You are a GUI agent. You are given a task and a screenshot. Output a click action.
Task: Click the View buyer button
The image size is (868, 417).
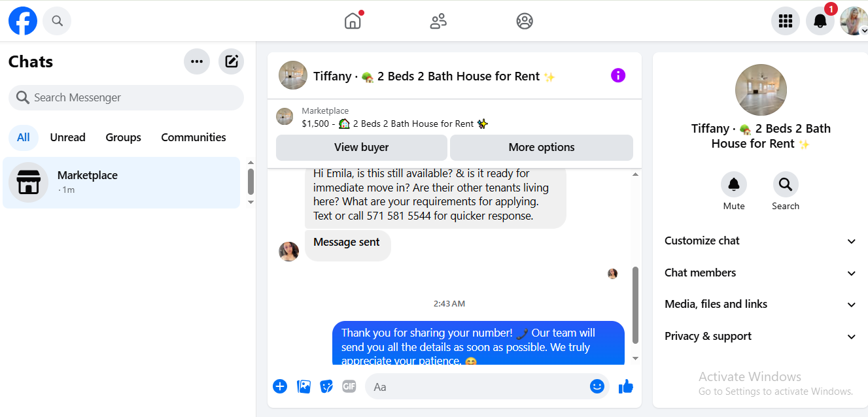pyautogui.click(x=362, y=147)
